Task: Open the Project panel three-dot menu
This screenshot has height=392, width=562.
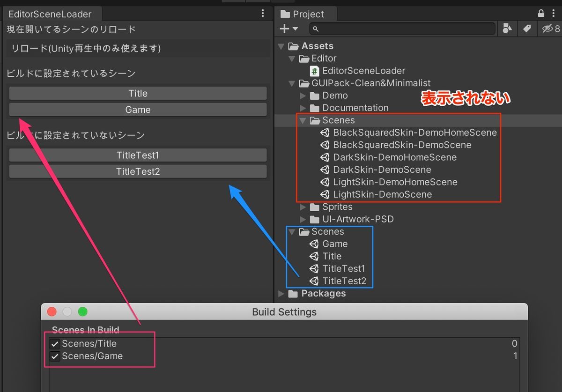Action: coord(554,14)
